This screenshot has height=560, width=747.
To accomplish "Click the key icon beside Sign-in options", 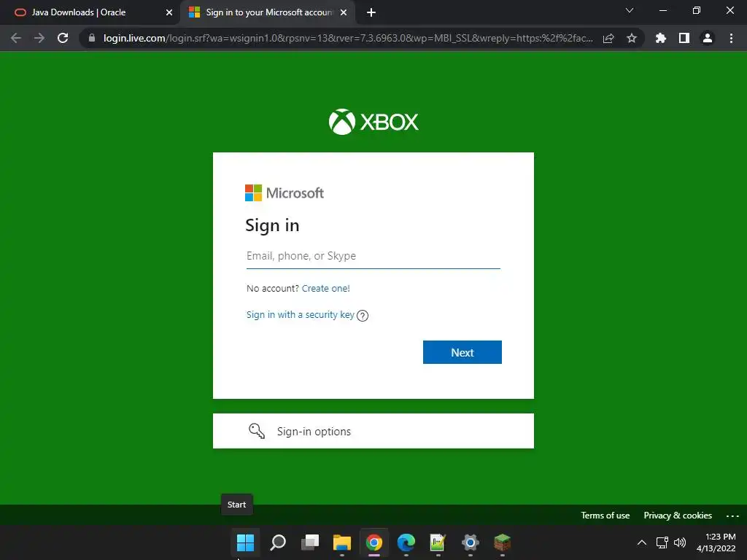I will pyautogui.click(x=256, y=431).
